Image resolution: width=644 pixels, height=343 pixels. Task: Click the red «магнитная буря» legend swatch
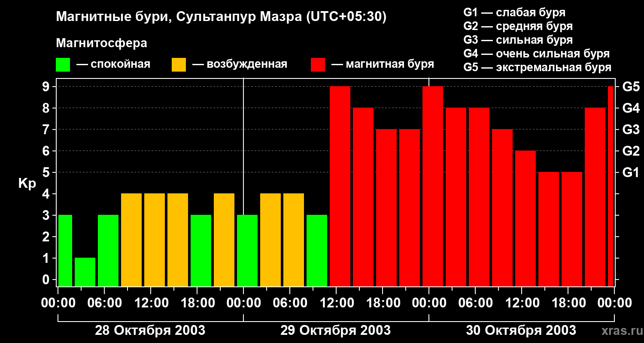coord(318,65)
